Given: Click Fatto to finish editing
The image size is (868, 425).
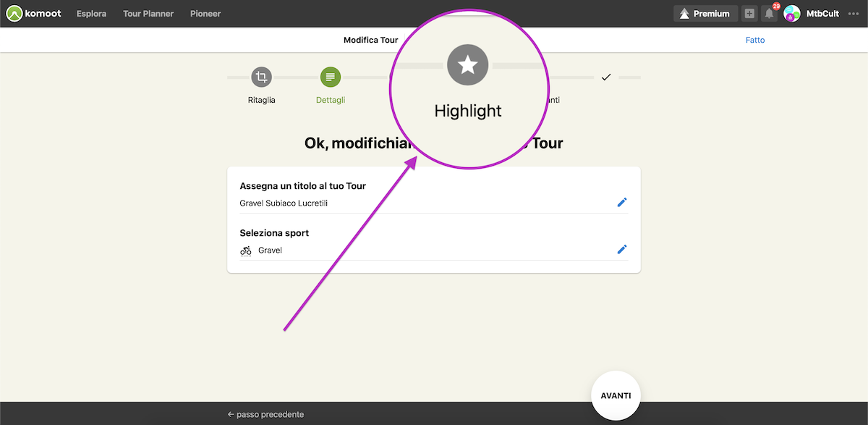Looking at the screenshot, I should pyautogui.click(x=755, y=40).
